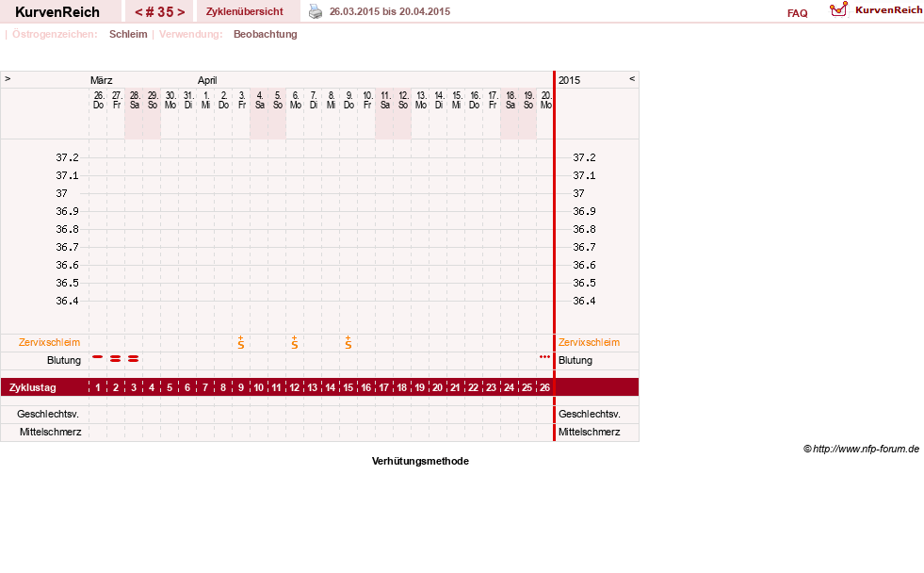Click the 'Verwendung:' label
924x573 pixels.
(191, 34)
